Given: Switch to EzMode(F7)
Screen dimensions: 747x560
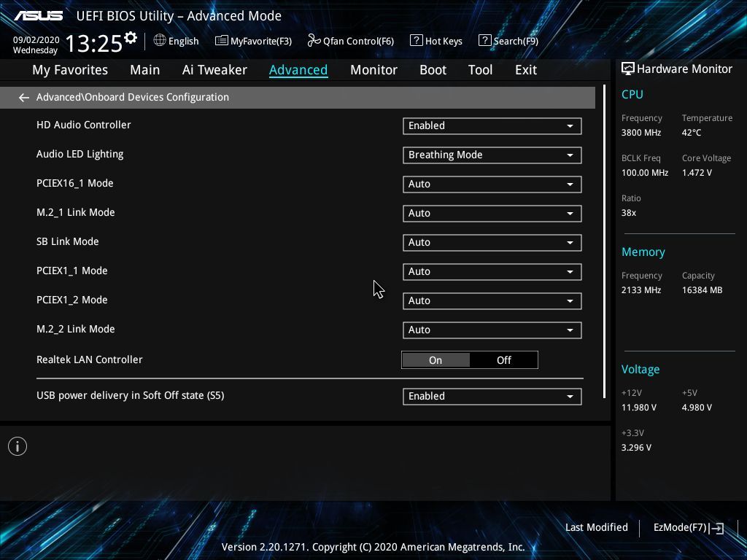Looking at the screenshot, I should tap(689, 528).
